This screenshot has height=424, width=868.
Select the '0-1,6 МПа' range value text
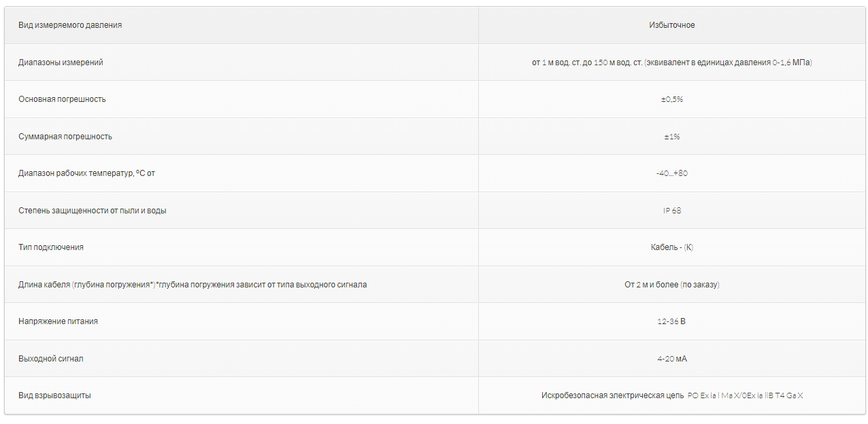tap(791, 63)
